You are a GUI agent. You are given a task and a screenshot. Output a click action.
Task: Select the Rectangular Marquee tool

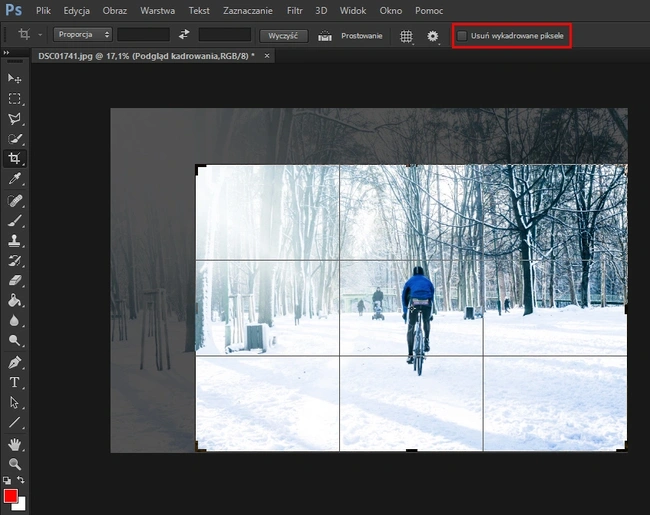point(14,98)
